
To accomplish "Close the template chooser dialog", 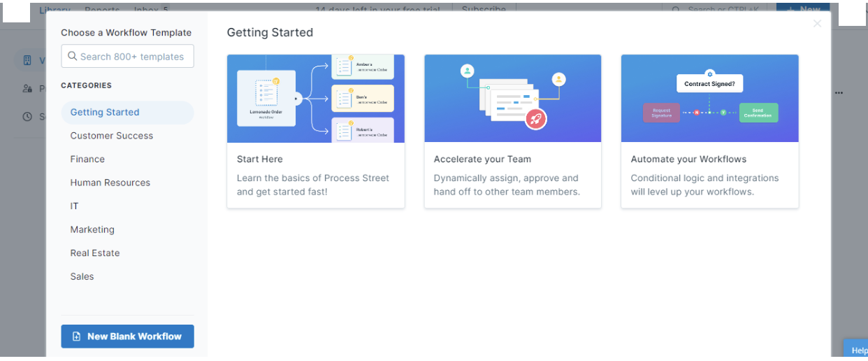I will [x=817, y=24].
